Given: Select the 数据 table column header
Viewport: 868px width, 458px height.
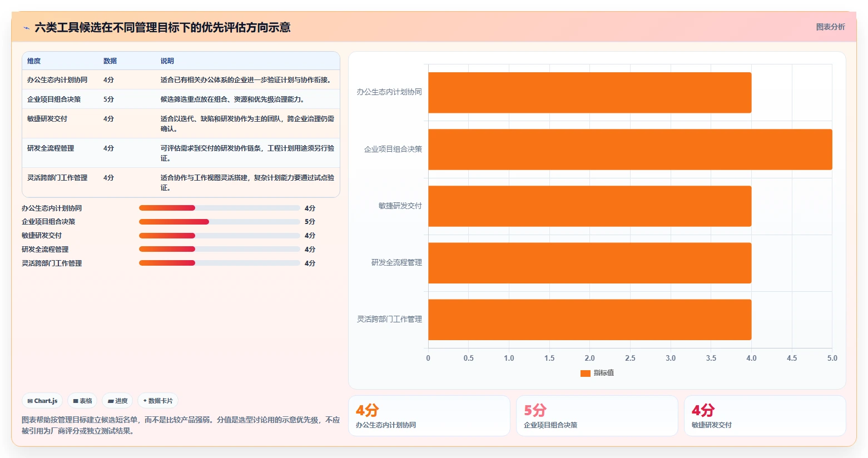Looking at the screenshot, I should tap(110, 61).
